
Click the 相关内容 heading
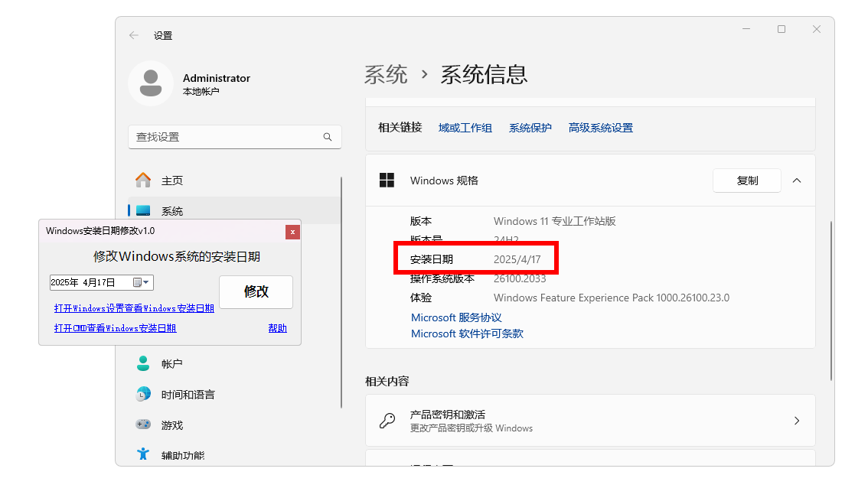coord(387,381)
